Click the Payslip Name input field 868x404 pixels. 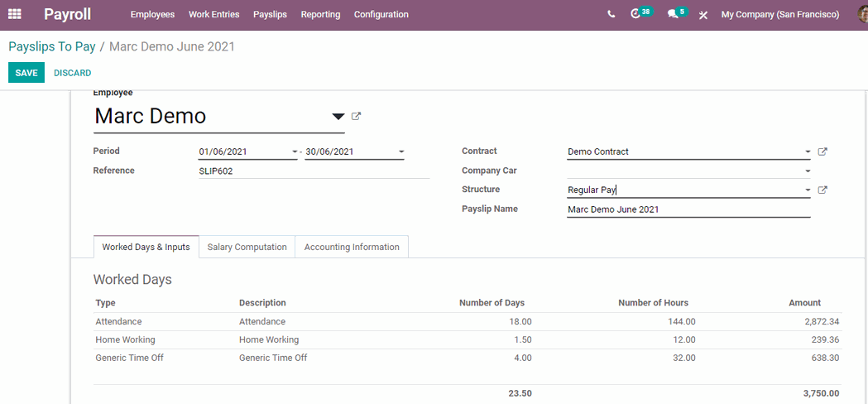pos(687,209)
